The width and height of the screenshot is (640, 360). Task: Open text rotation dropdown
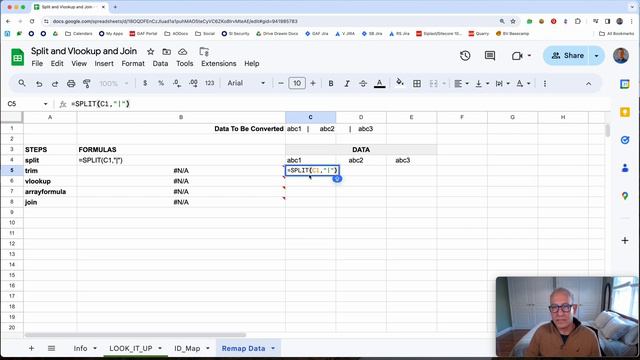point(523,83)
